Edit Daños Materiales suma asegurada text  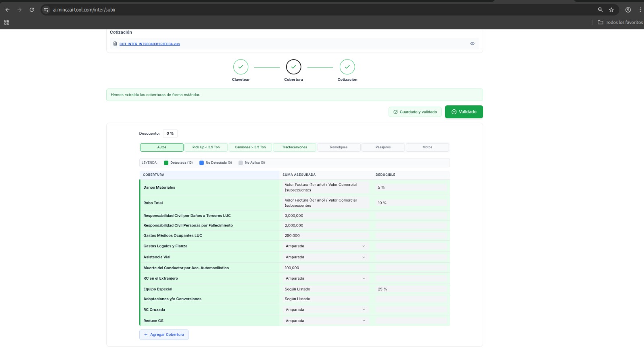(x=325, y=187)
